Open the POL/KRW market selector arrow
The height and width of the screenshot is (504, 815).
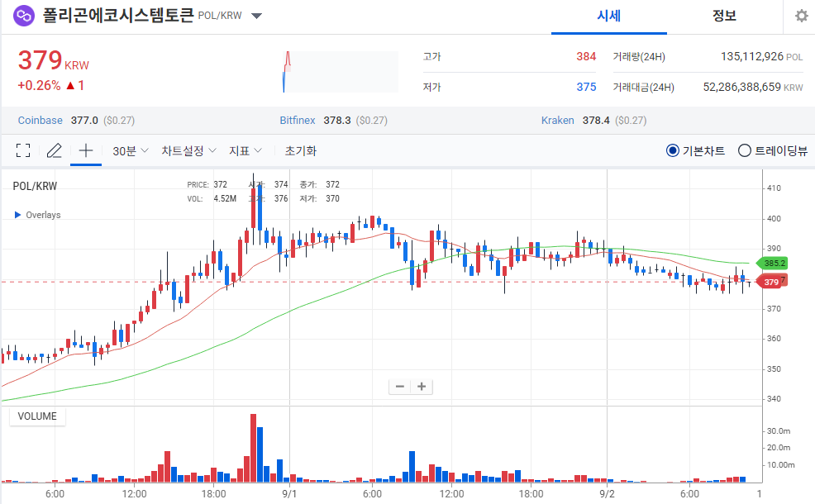coord(256,16)
